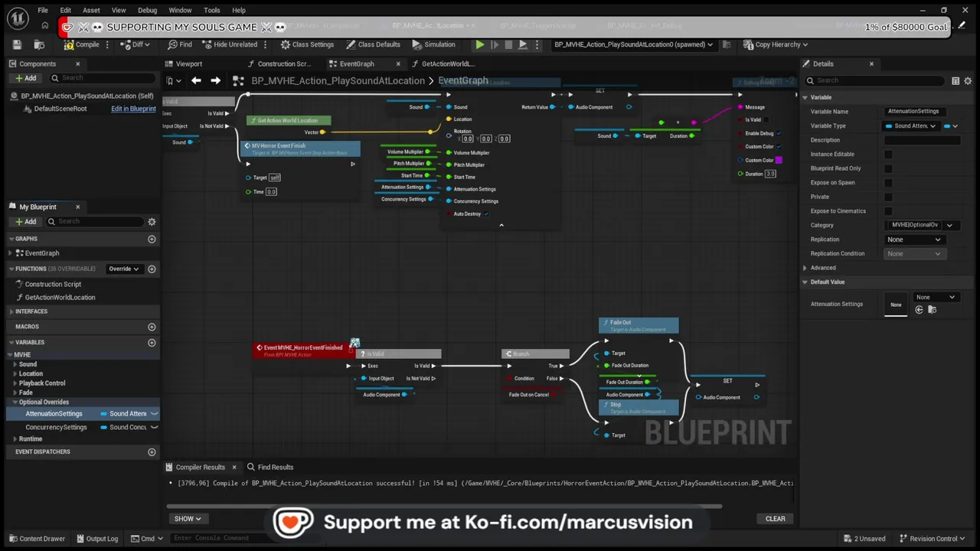Enable the Expose on Spawn checkbox
Image resolution: width=980 pixels, height=551 pixels.
tap(888, 182)
